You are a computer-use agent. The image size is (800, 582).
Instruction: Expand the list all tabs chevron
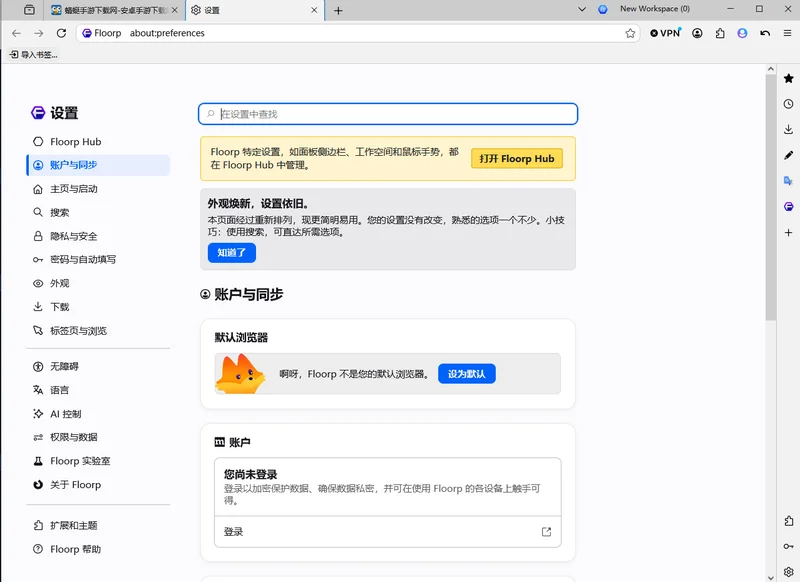(x=582, y=9)
